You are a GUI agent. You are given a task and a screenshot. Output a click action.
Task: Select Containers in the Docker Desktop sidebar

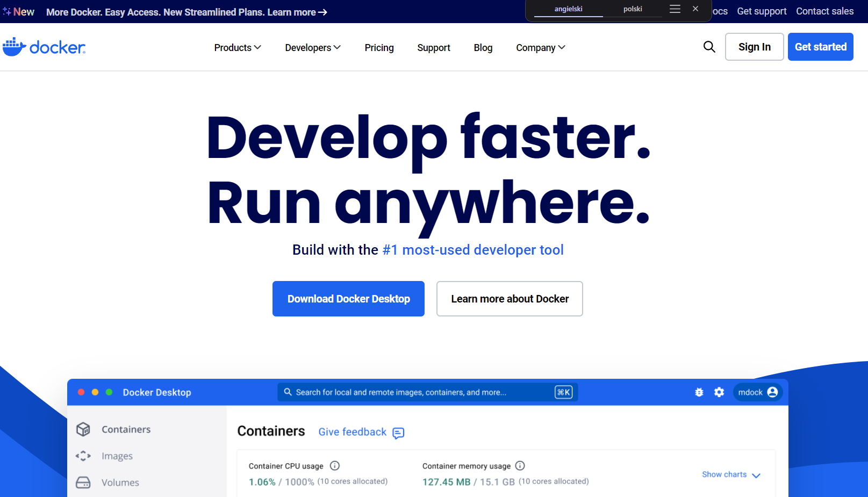click(126, 429)
